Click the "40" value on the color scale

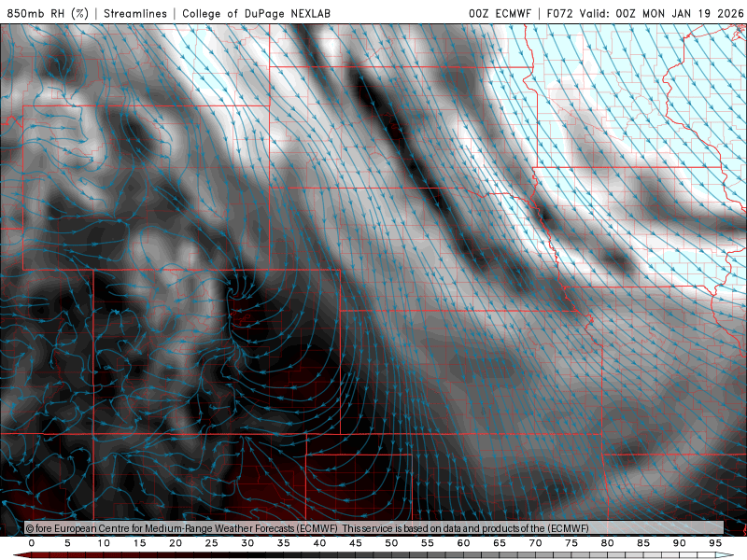(319, 543)
